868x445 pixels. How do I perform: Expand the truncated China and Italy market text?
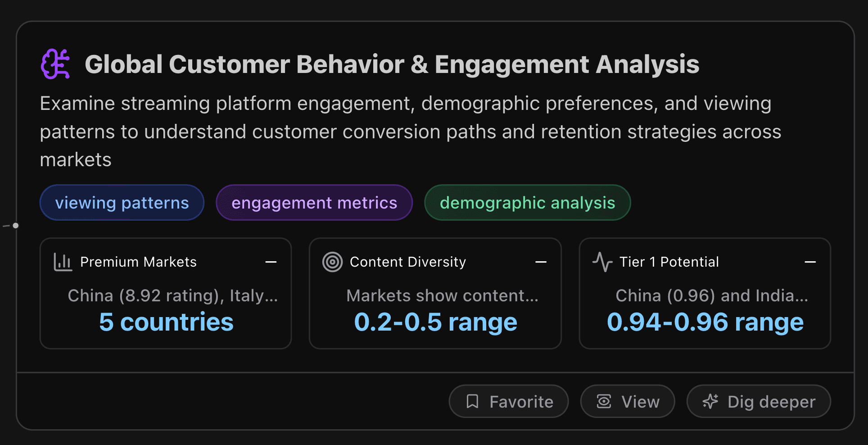[x=173, y=295]
